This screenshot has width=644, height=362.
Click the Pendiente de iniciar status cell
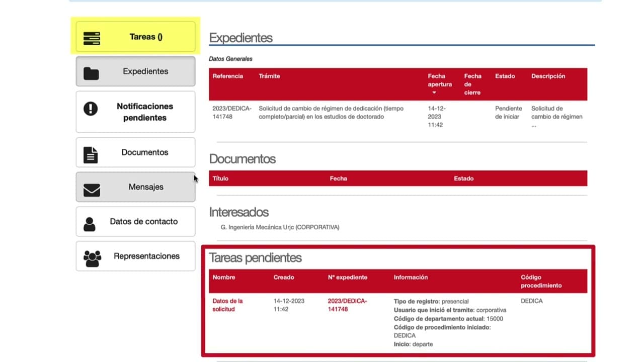click(509, 113)
